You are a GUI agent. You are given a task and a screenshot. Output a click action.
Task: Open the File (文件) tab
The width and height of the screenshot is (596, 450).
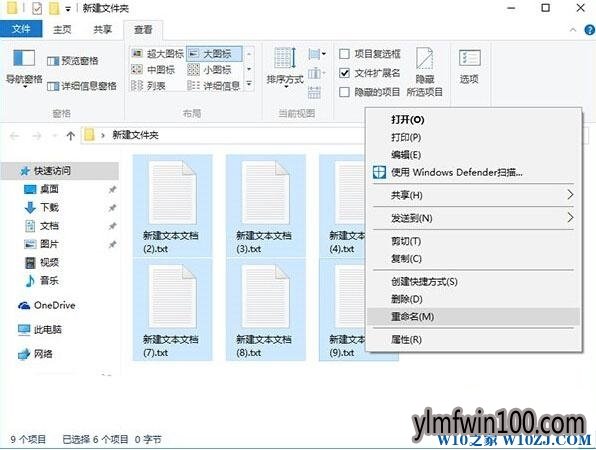(21, 29)
